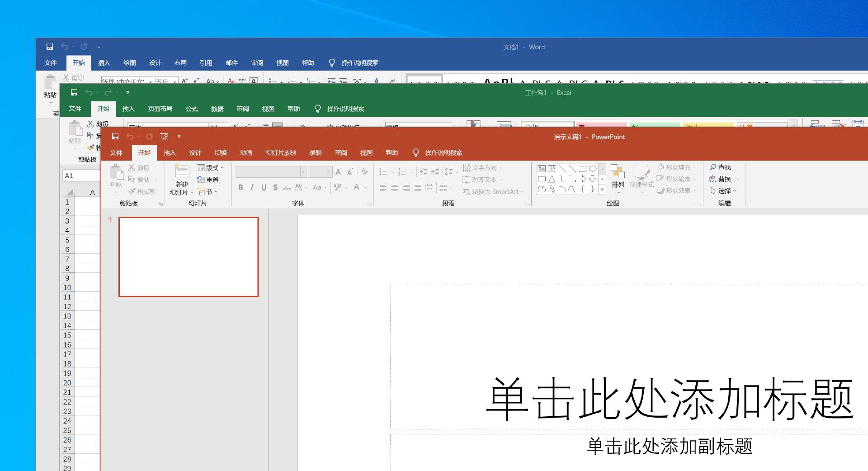Toggle bold formatting in PowerPoint
The height and width of the screenshot is (471, 868).
[241, 187]
